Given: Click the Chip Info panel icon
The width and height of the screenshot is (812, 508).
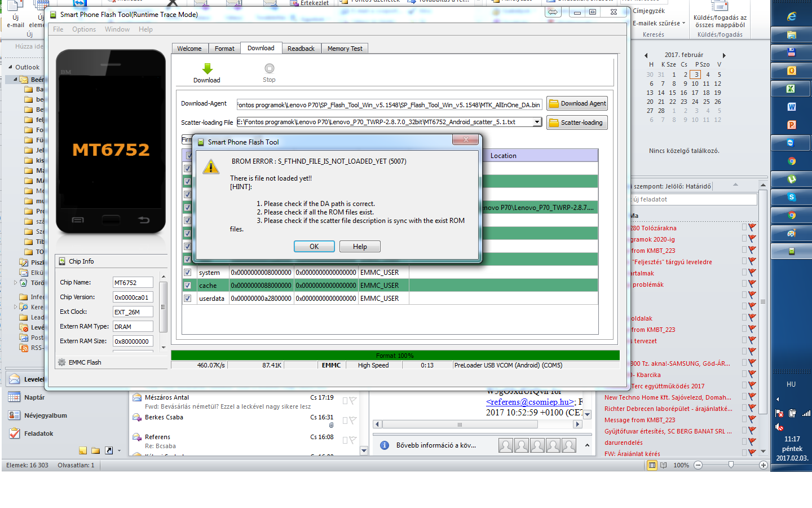Looking at the screenshot, I should [x=61, y=261].
